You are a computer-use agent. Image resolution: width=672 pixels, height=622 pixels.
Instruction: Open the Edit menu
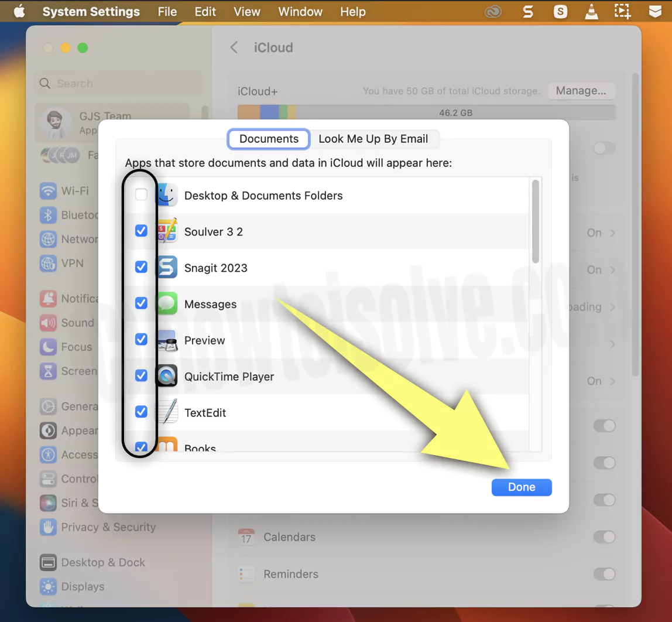(205, 12)
